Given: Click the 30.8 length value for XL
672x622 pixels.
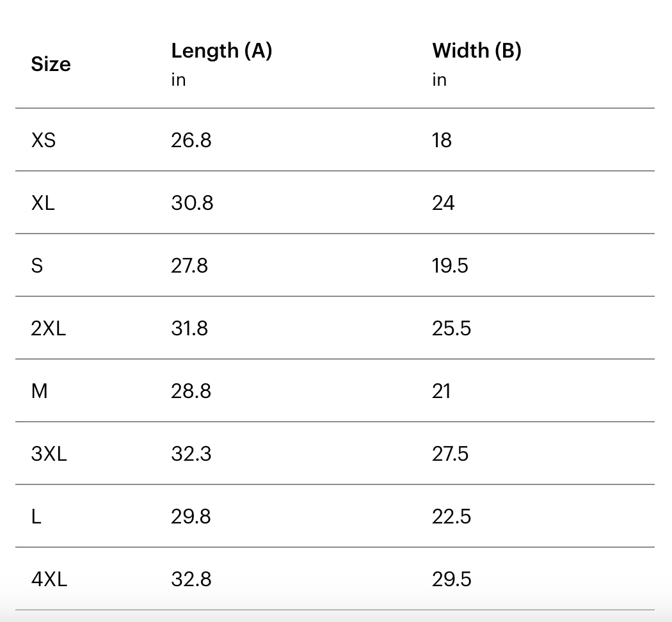Looking at the screenshot, I should (x=192, y=203).
